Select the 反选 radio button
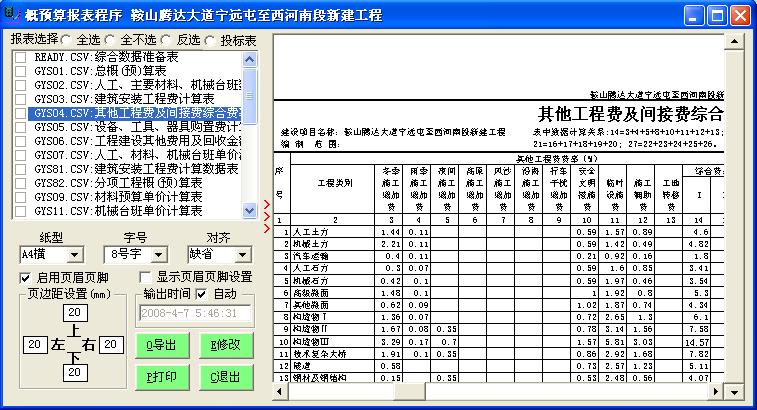The image size is (757, 410). pos(166,40)
